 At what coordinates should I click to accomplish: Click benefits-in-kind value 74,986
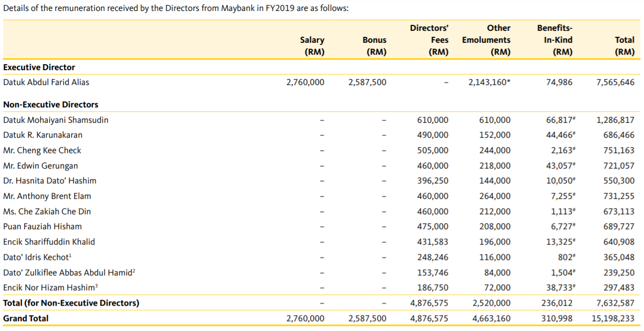click(x=559, y=82)
